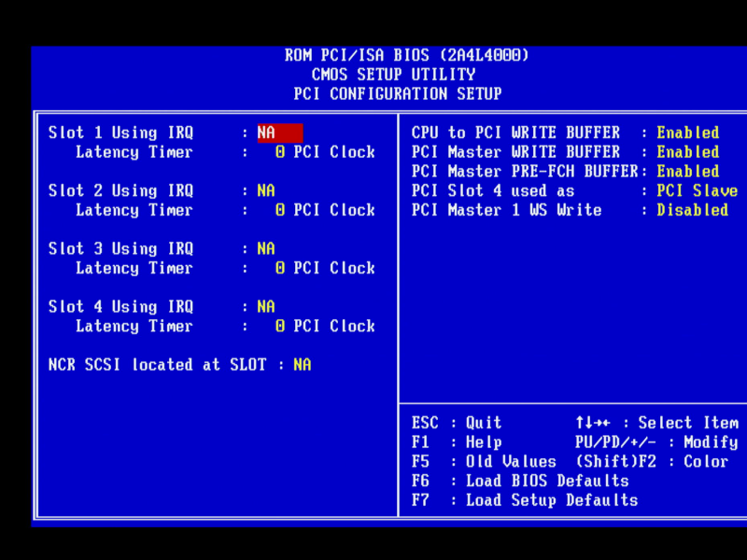This screenshot has width=747, height=560.
Task: Toggle PCI Master PRE-FCH BUFFER setting
Action: tap(687, 172)
